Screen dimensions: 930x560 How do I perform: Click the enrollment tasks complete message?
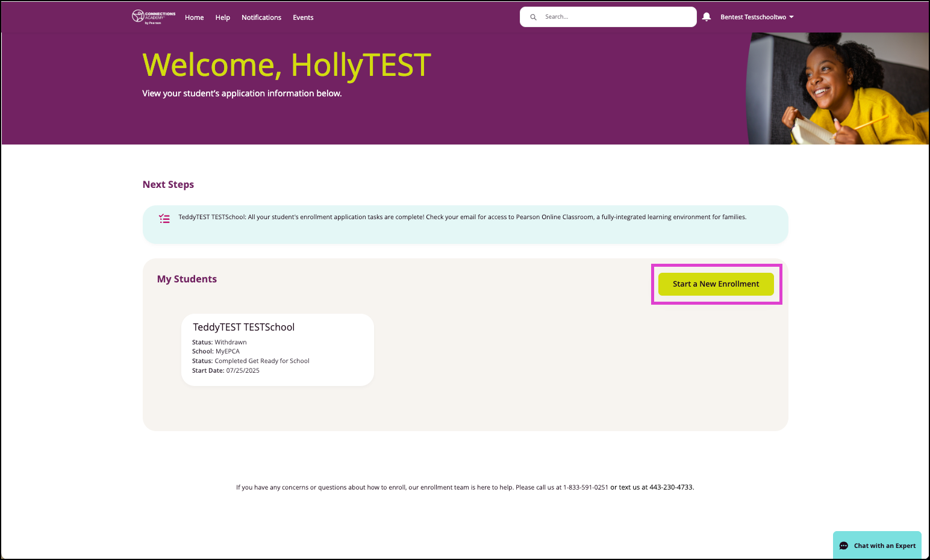463,217
